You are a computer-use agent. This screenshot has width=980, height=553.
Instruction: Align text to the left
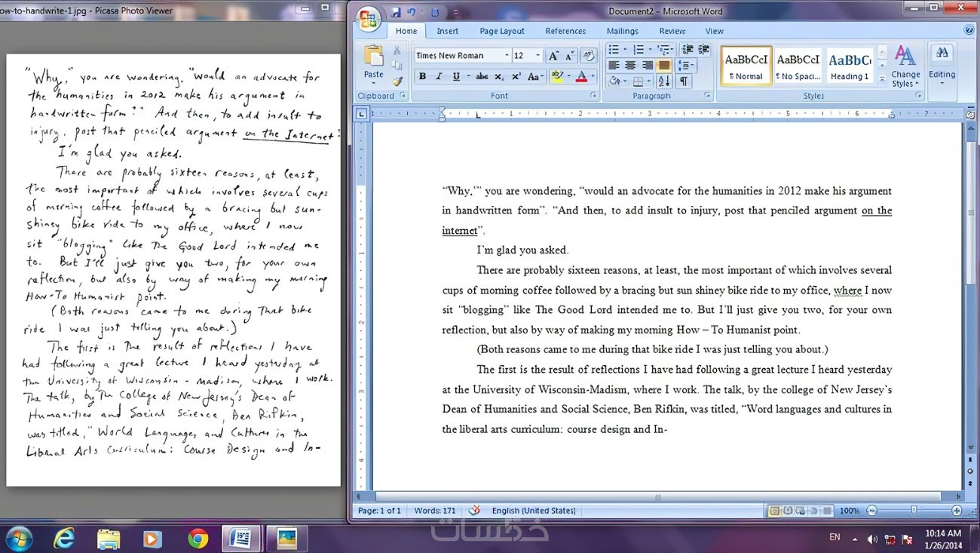[x=614, y=66]
